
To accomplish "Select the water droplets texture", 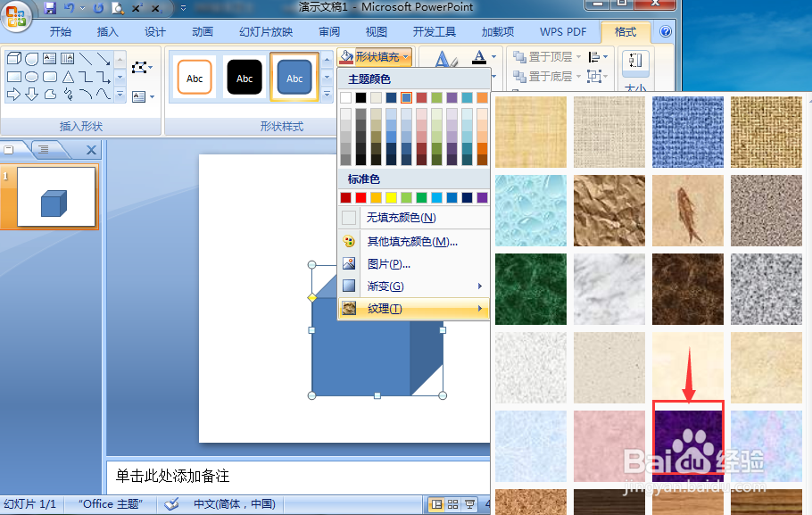I will point(531,211).
